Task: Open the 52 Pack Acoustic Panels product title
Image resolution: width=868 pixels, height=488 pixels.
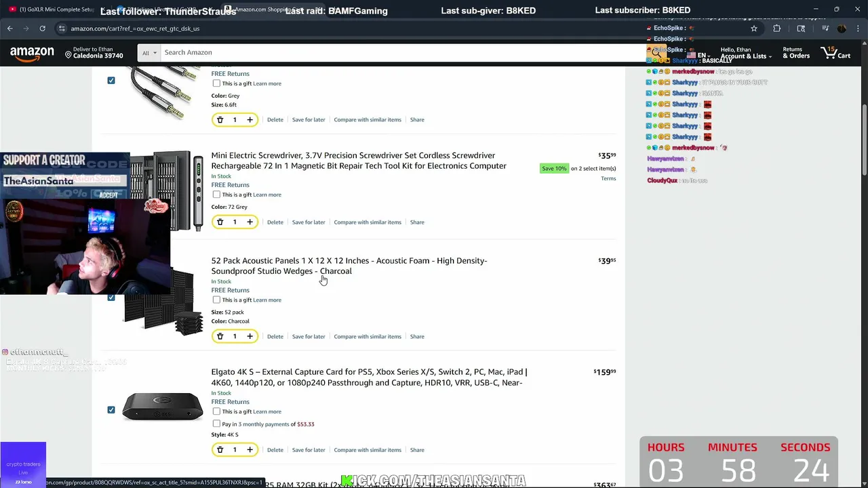Action: [349, 266]
